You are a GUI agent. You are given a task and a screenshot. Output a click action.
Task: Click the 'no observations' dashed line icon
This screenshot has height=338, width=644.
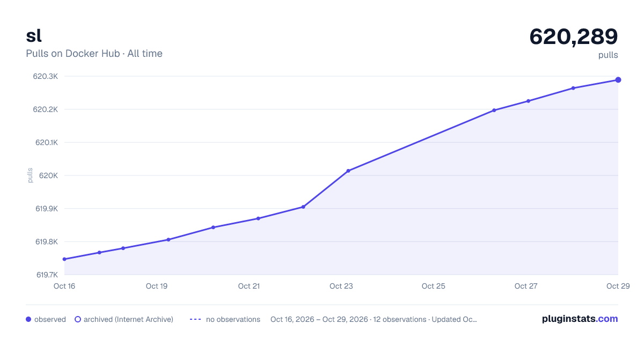195,319
